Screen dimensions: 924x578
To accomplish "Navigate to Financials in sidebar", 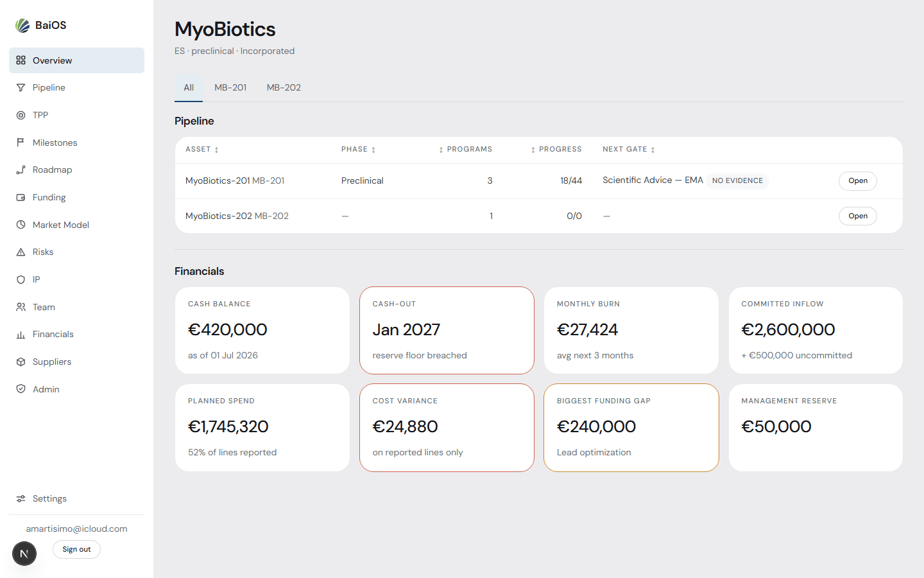I will (76, 334).
